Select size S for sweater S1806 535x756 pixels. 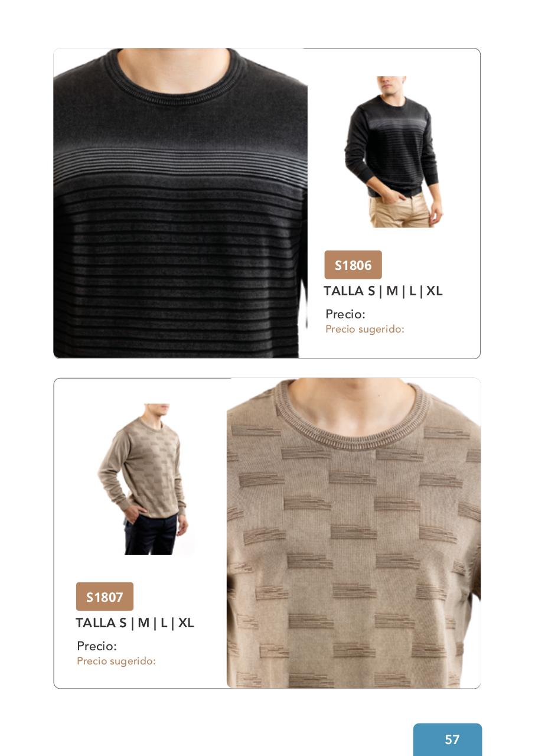tap(371, 291)
